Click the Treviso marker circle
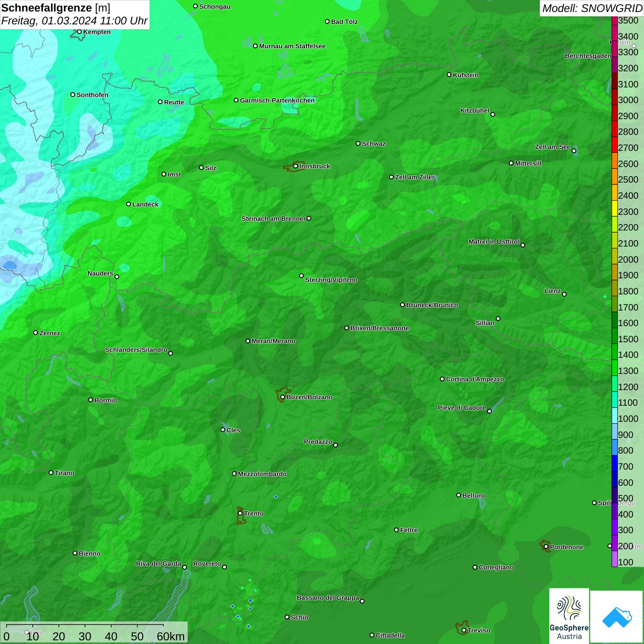 [464, 630]
